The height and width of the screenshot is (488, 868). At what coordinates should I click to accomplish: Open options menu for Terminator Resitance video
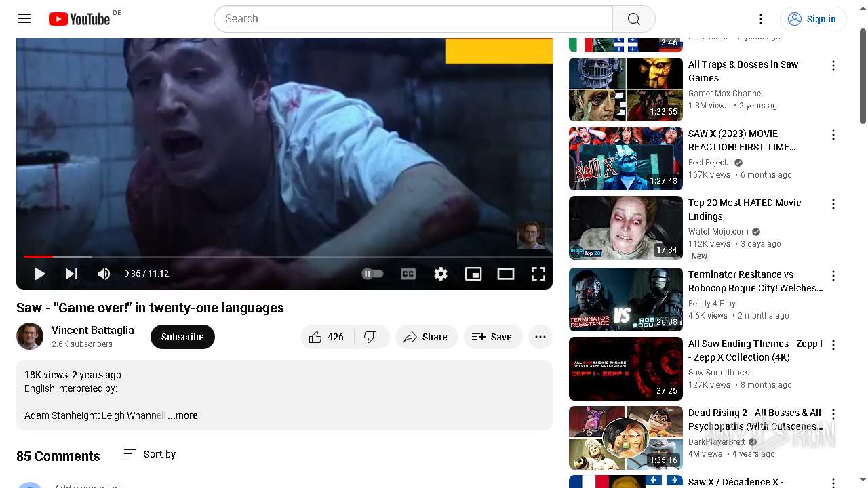tap(833, 276)
